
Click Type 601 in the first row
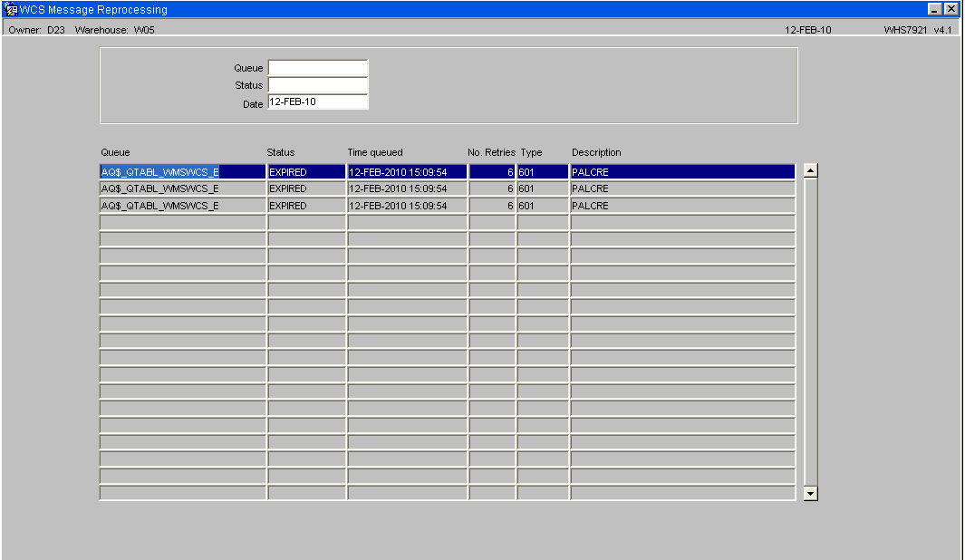coord(542,171)
